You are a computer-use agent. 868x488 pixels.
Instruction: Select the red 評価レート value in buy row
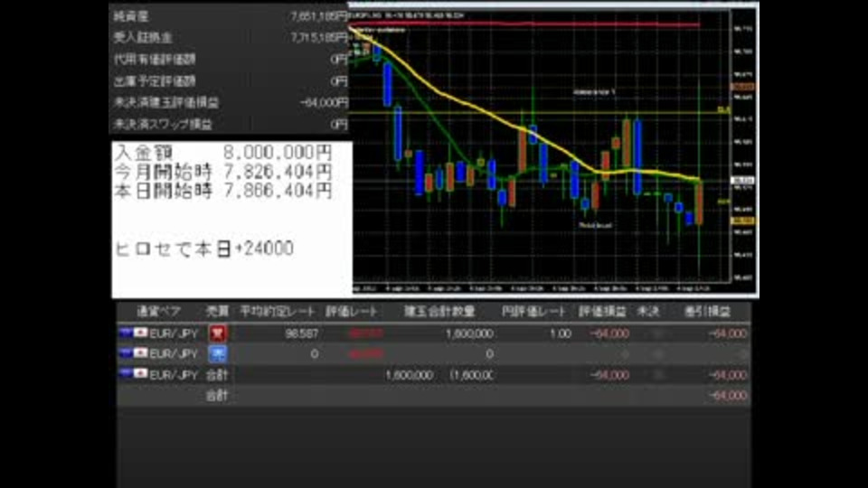pos(366,333)
